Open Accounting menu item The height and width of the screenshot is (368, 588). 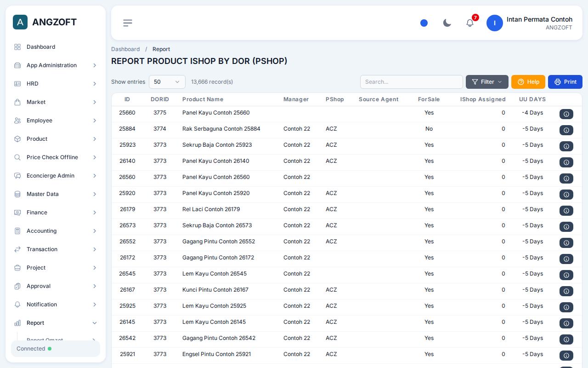click(56, 231)
